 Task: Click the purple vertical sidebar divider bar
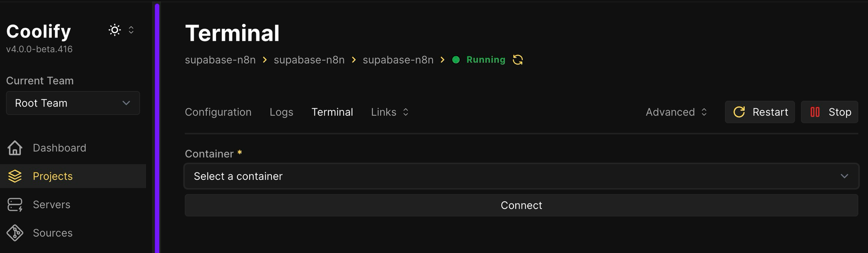[x=157, y=128]
